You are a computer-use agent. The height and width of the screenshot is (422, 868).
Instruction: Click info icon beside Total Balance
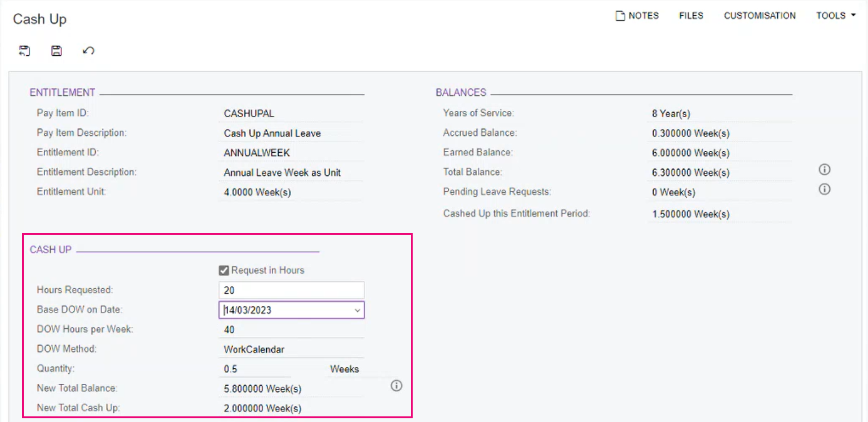click(825, 170)
